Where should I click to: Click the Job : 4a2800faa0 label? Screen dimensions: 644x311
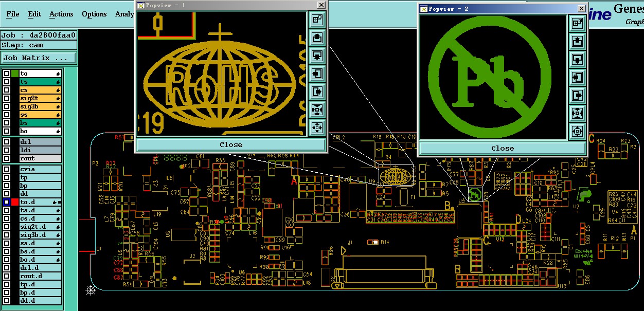(x=39, y=35)
